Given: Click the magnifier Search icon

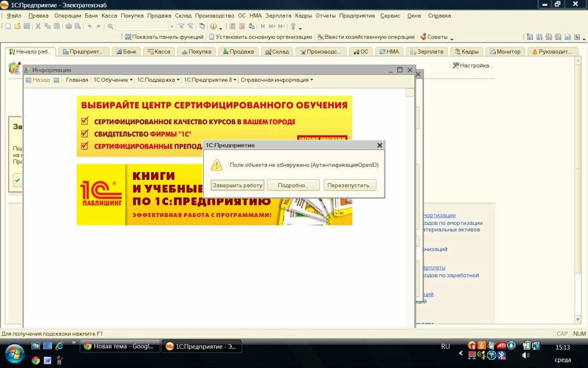Looking at the screenshot, I should tap(110, 26).
